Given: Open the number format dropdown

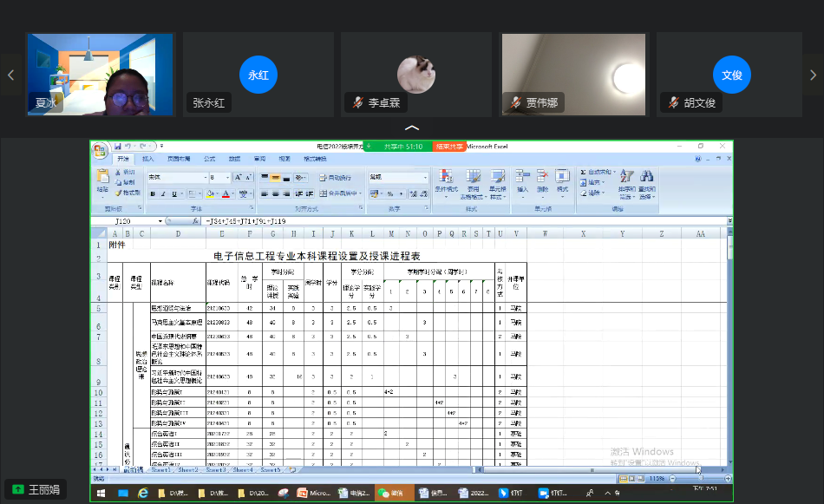Looking at the screenshot, I should pyautogui.click(x=425, y=177).
